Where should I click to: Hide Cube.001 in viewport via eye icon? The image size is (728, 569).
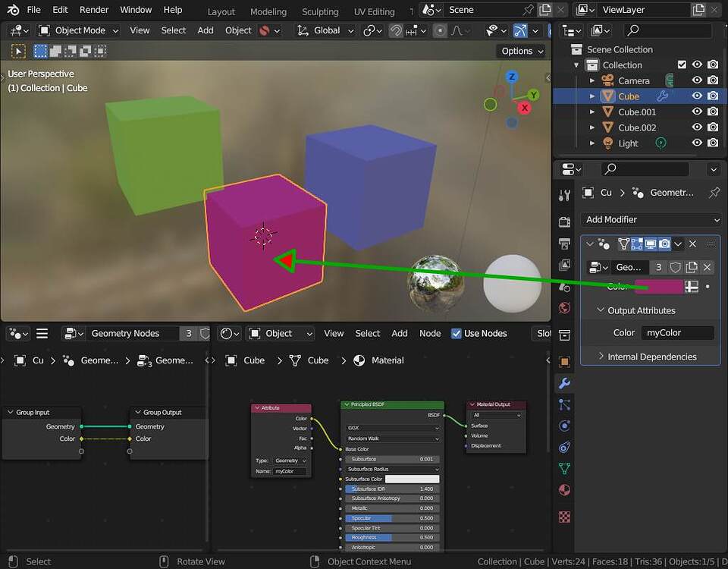pyautogui.click(x=697, y=112)
